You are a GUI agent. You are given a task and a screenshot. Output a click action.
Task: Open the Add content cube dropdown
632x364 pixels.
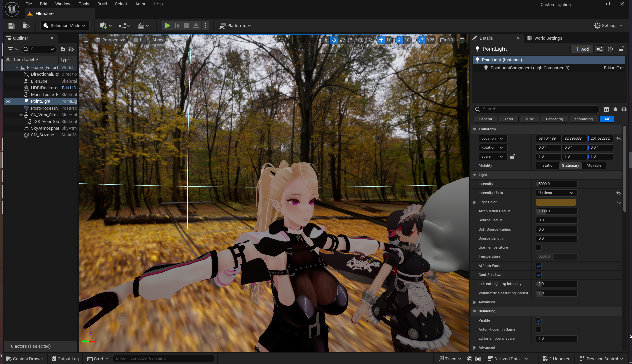106,26
